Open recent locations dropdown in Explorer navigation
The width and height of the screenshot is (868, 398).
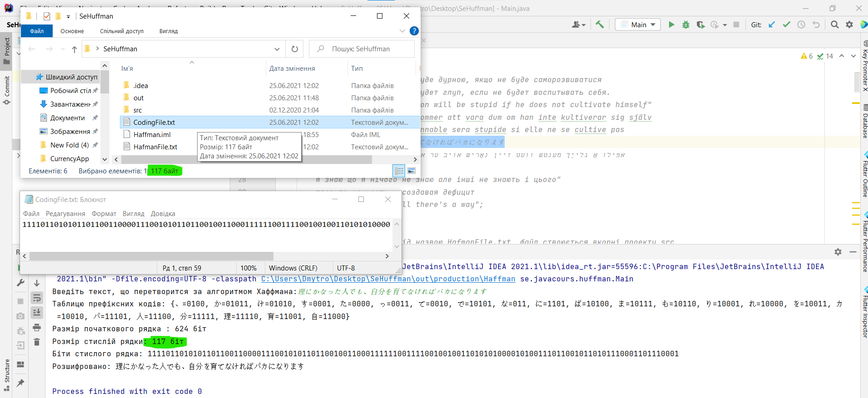click(63, 49)
